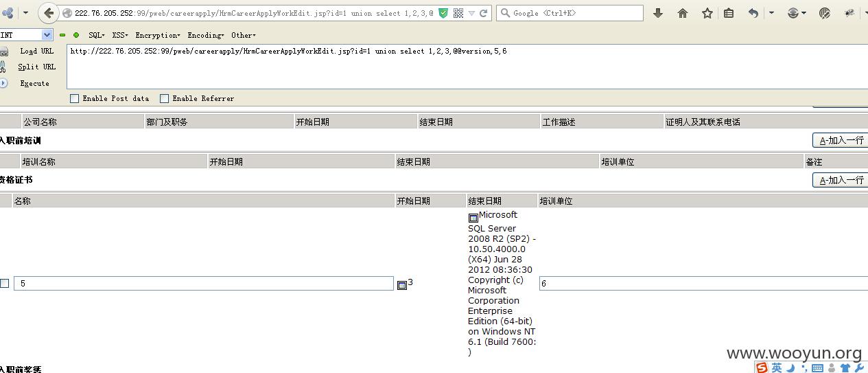The height and width of the screenshot is (373, 868).
Task: Click the 名称 column header under 资格证书
Action: tap(203, 201)
